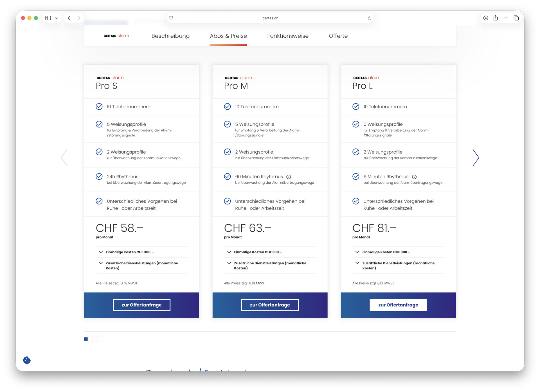Image resolution: width=540 pixels, height=392 pixels.
Task: Open info icon beside 60 Minuten Rhythmus
Action: pyautogui.click(x=289, y=177)
